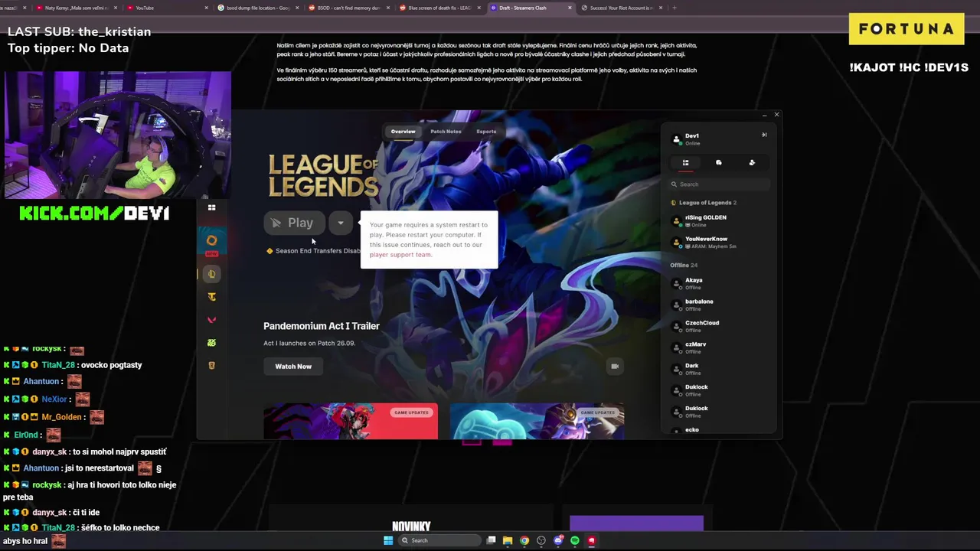Image resolution: width=980 pixels, height=551 pixels.
Task: Select the Legends of Runeterra sidebar icon
Action: pyautogui.click(x=212, y=366)
